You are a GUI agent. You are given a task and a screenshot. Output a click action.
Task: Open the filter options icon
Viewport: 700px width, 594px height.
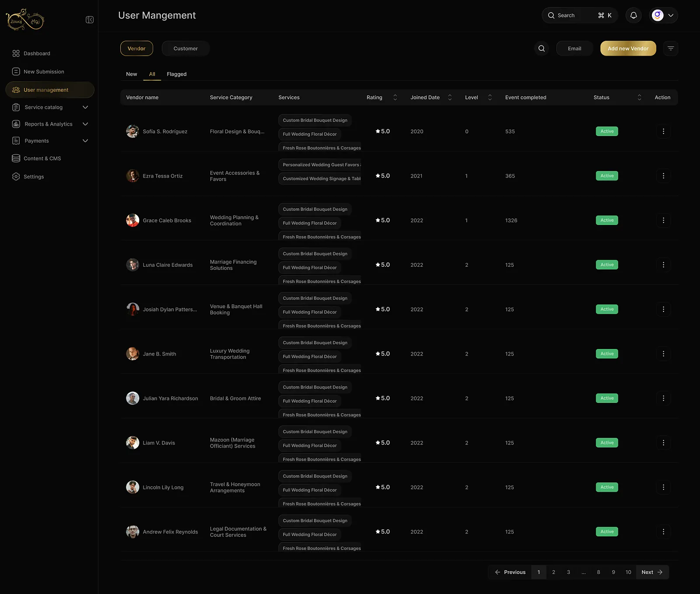coord(671,49)
